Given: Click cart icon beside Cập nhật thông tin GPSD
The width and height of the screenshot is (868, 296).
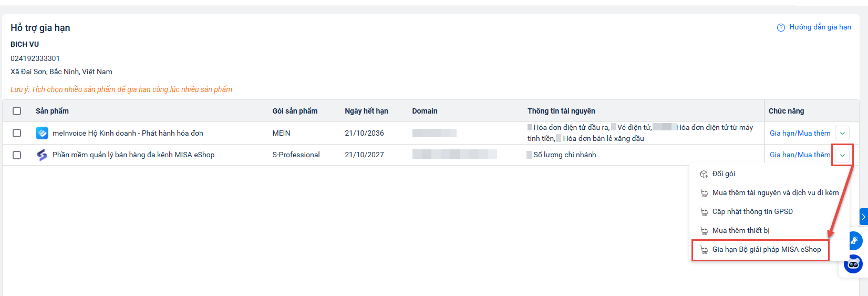Looking at the screenshot, I should [x=704, y=212].
